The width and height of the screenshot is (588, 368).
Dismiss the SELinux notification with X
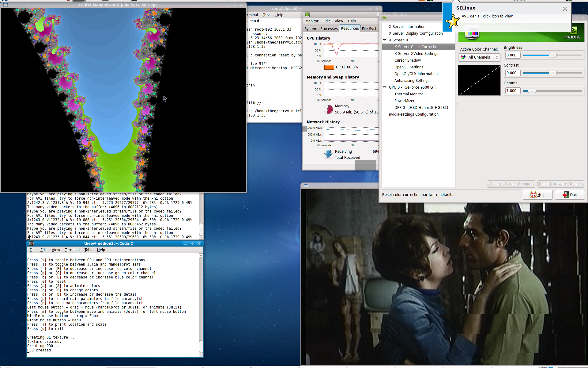(x=565, y=9)
